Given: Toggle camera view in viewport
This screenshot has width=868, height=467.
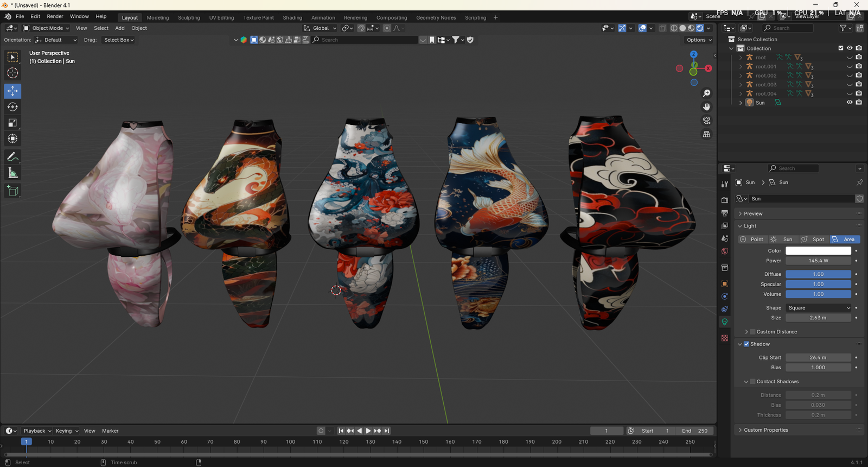Looking at the screenshot, I should pyautogui.click(x=706, y=121).
